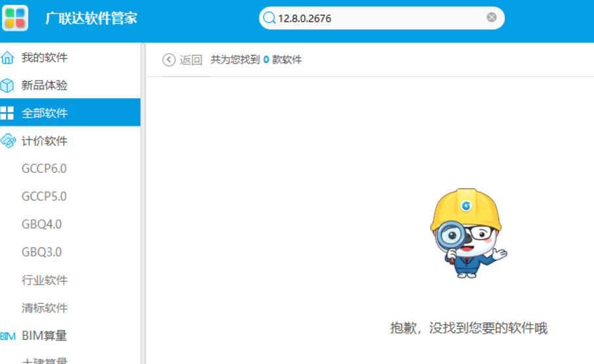
Task: Click the 抱歉，没找到您要的软件哦 message
Action: (x=469, y=327)
